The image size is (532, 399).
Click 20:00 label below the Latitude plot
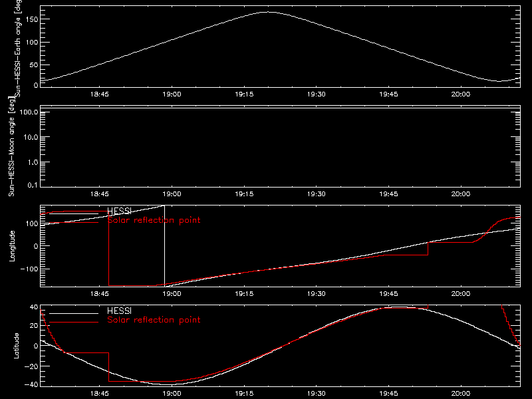(x=460, y=394)
